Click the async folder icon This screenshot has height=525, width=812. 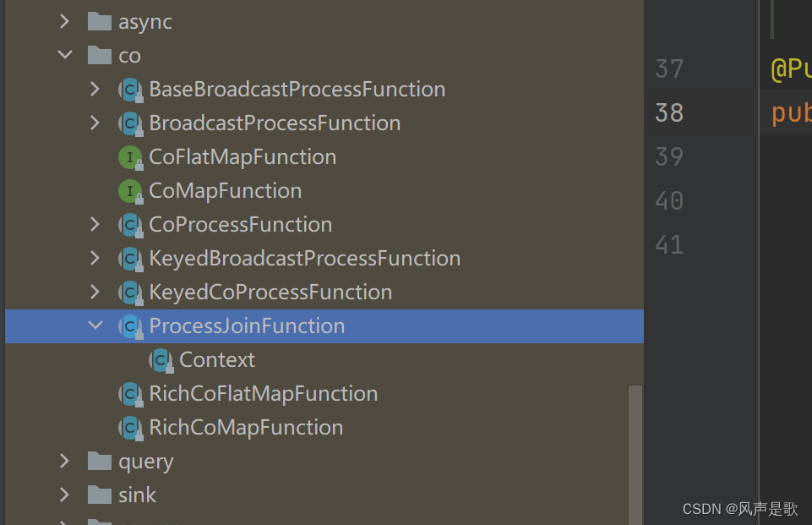[x=100, y=22]
